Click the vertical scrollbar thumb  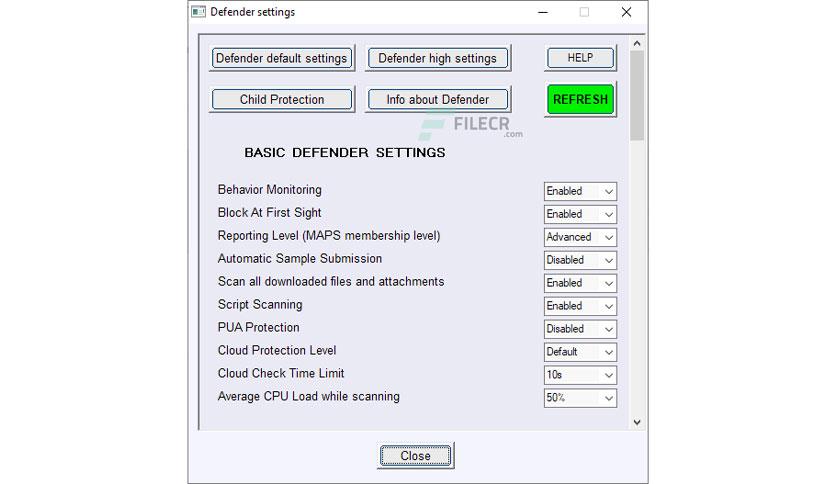[637, 95]
